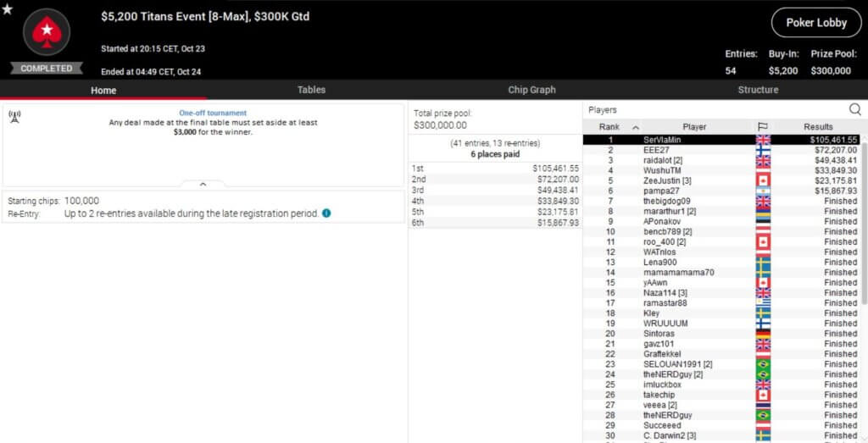Select player WushuTM
868x443 pixels.
(722, 170)
